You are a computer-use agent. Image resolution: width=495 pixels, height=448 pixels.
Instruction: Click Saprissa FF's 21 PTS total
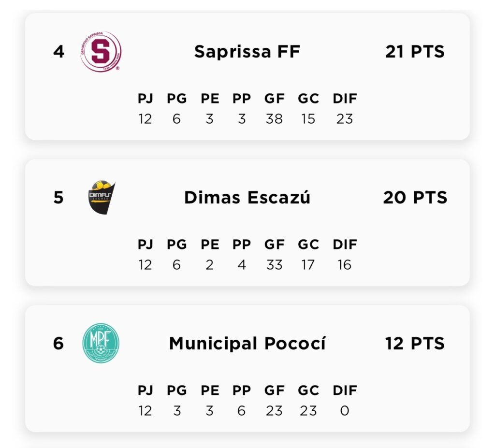415,52
